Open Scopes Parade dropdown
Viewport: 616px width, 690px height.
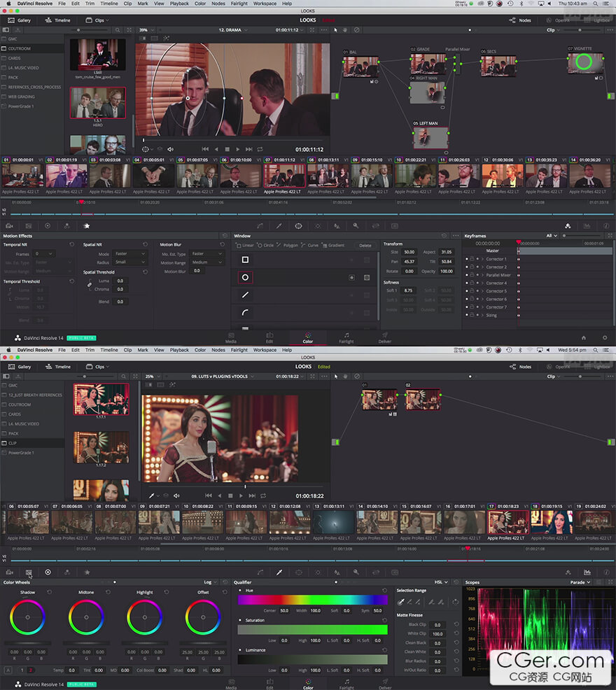(x=580, y=582)
